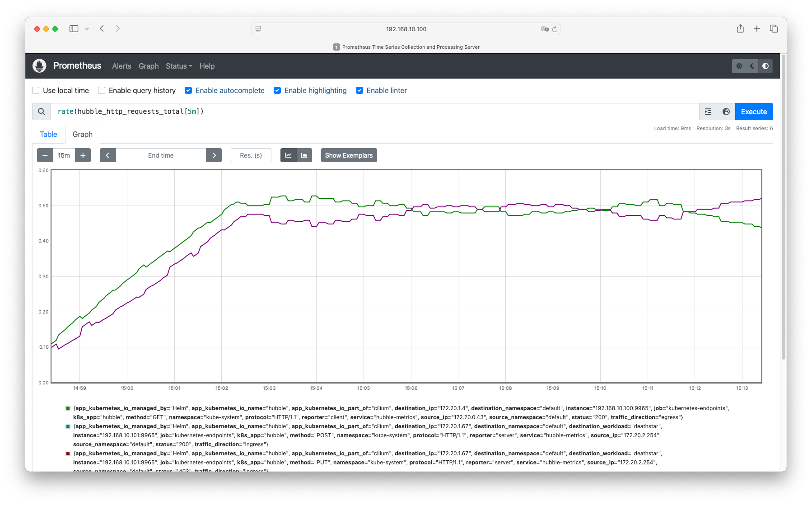Click the translate icon in address bar
812x505 pixels.
click(x=545, y=29)
